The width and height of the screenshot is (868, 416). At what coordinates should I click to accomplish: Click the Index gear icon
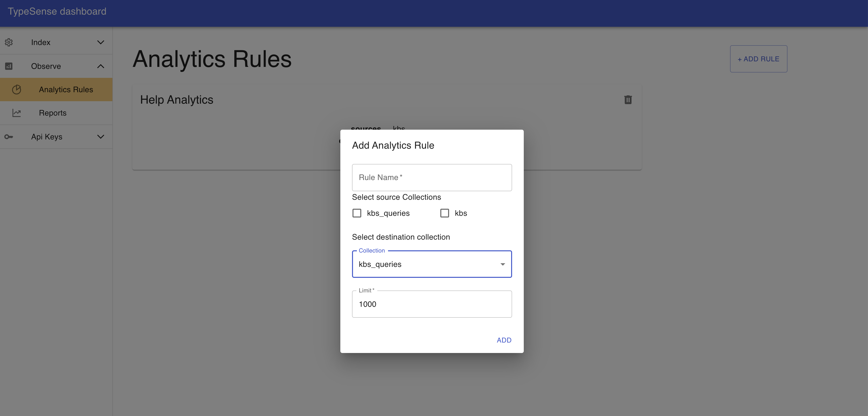[x=9, y=42]
